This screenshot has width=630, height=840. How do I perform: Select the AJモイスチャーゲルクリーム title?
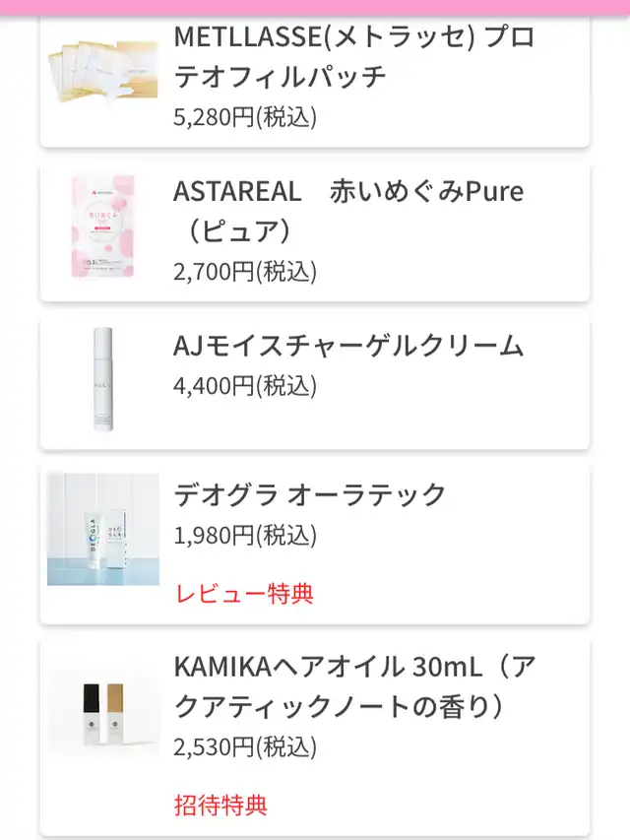[348, 346]
